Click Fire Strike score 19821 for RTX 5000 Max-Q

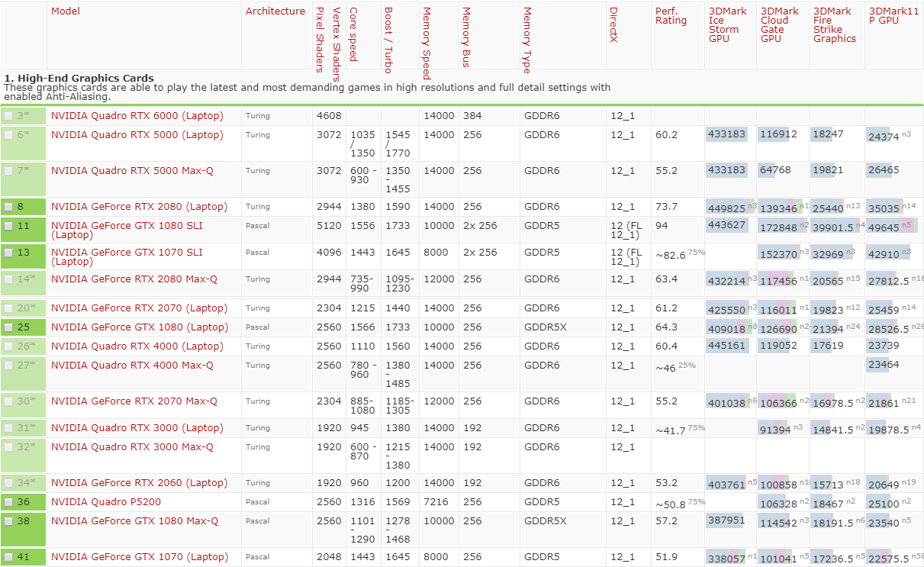(x=829, y=171)
